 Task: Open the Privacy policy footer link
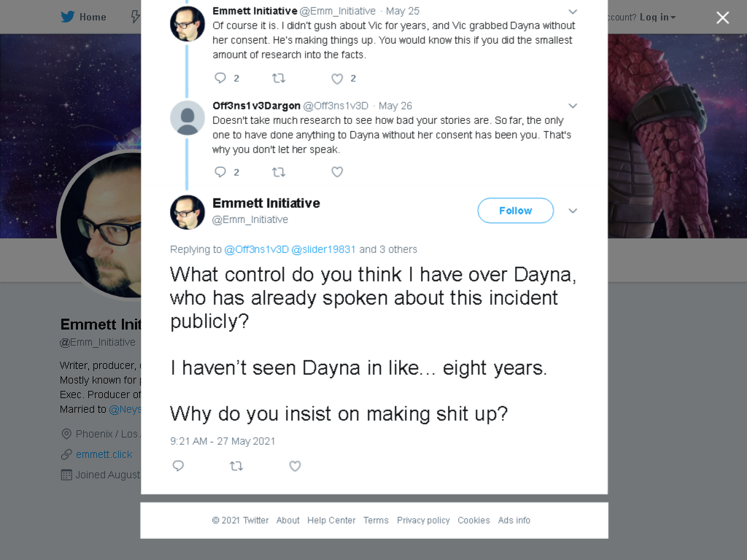(423, 521)
